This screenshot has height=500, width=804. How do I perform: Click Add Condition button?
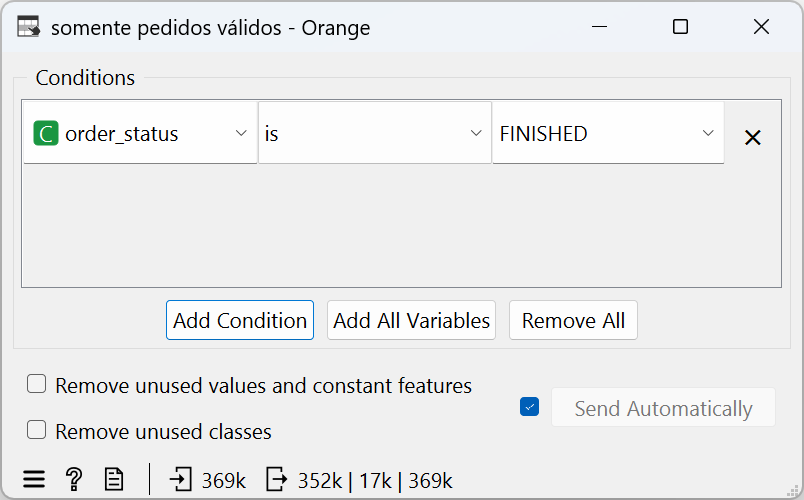tap(240, 320)
